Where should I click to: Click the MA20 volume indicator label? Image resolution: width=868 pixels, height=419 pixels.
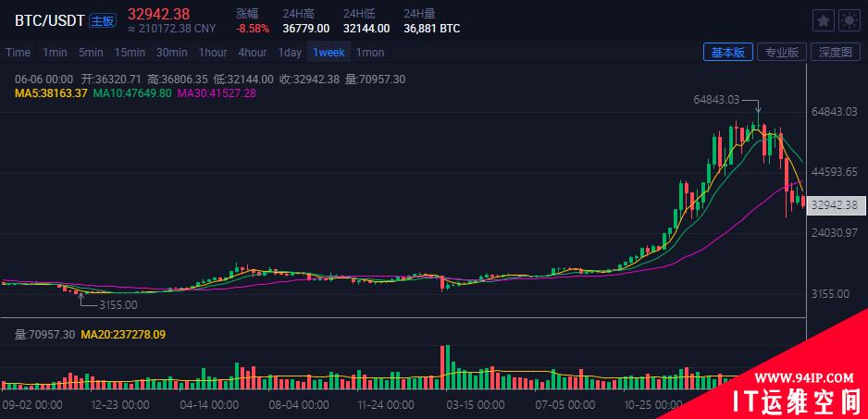pos(122,334)
